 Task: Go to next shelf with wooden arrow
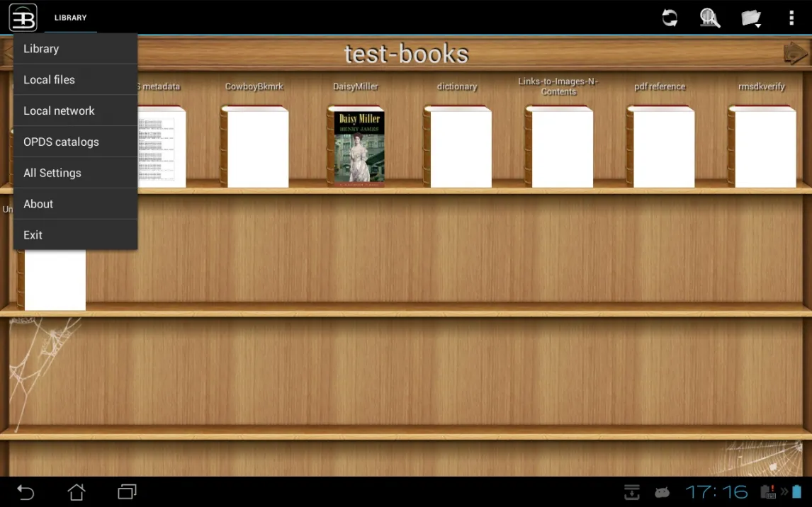794,54
